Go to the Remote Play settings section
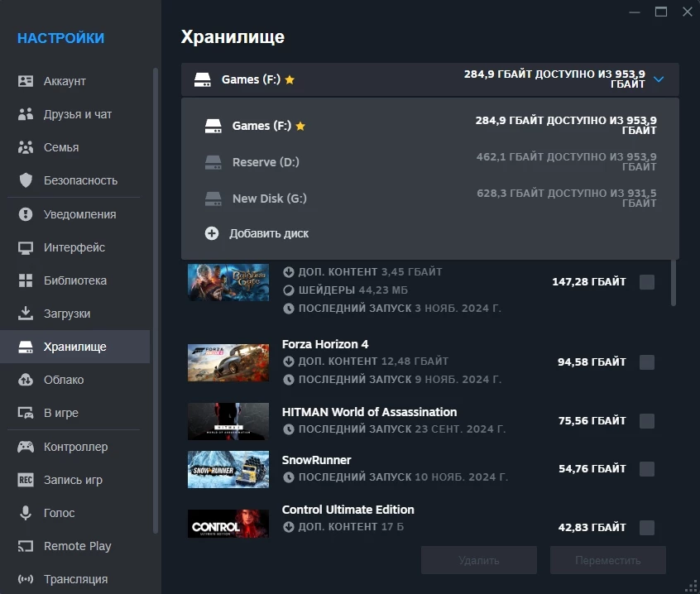This screenshot has height=594, width=700. click(77, 546)
